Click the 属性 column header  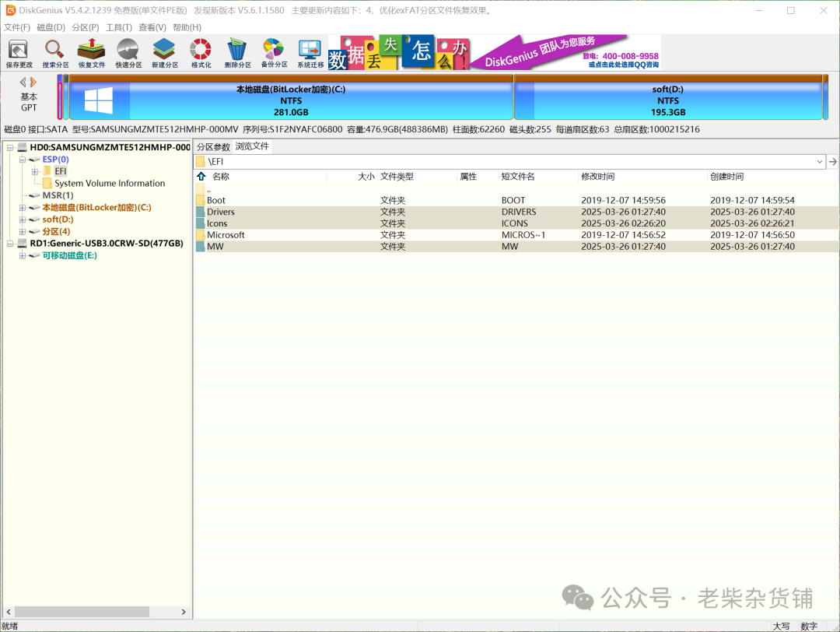click(x=468, y=177)
